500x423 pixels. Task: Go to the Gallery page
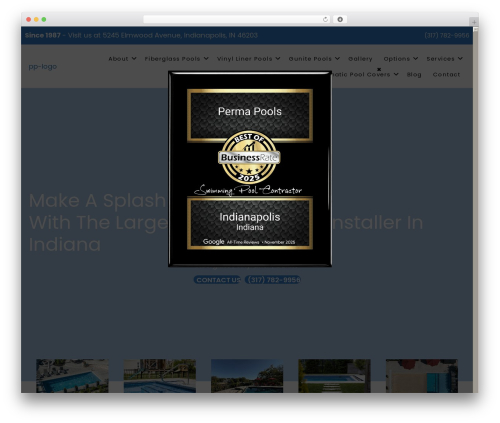click(360, 59)
